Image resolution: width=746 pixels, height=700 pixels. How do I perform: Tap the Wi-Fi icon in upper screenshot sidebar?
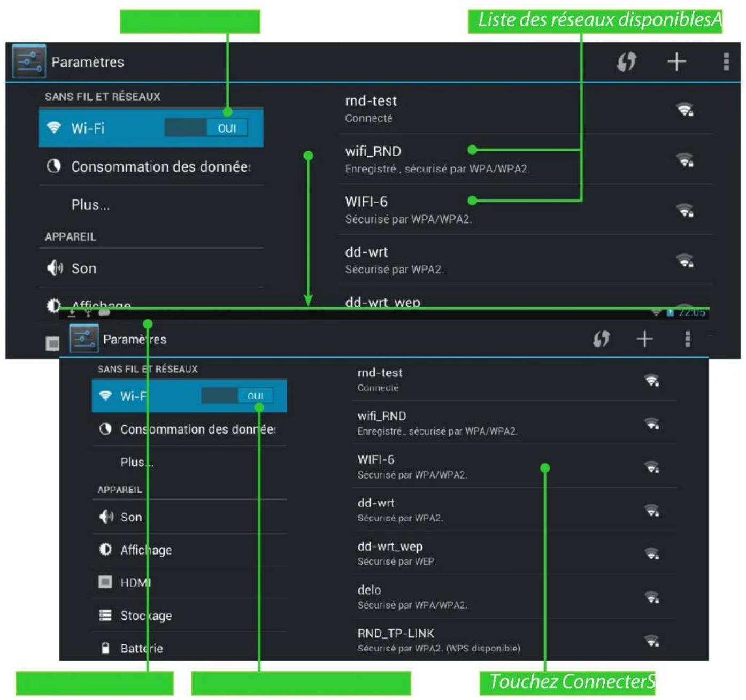pos(53,128)
